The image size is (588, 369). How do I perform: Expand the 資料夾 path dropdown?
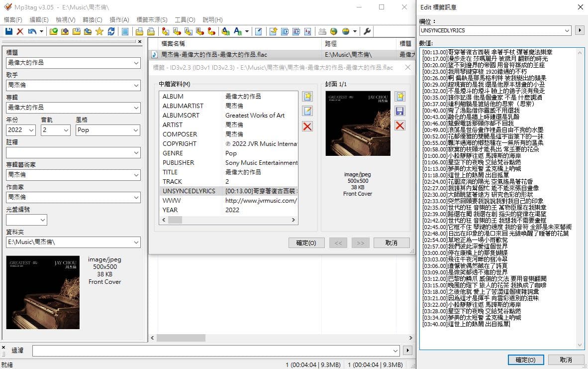pyautogui.click(x=136, y=242)
